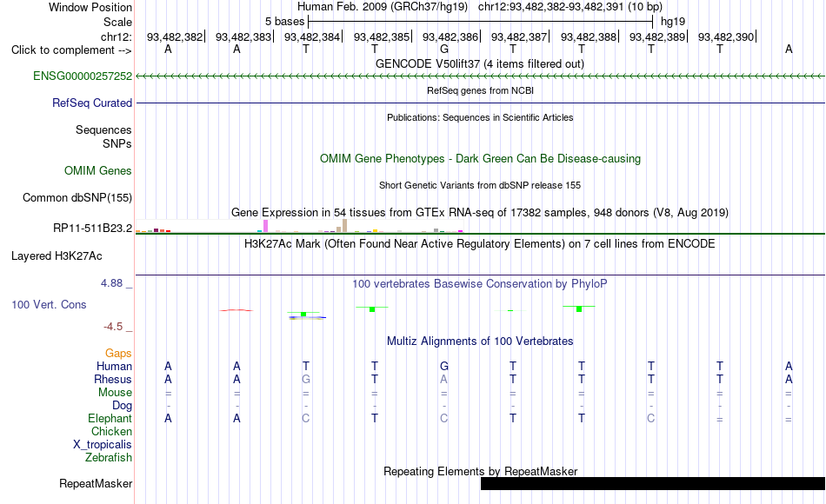Click position label 93,482,389
Screen dimensions: 826x504
point(657,36)
